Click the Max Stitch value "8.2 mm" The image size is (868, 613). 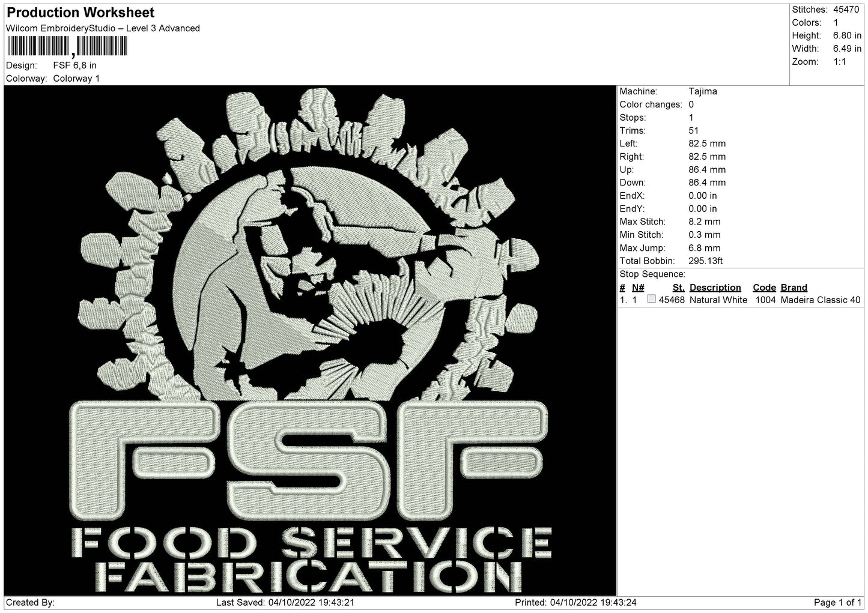(705, 222)
